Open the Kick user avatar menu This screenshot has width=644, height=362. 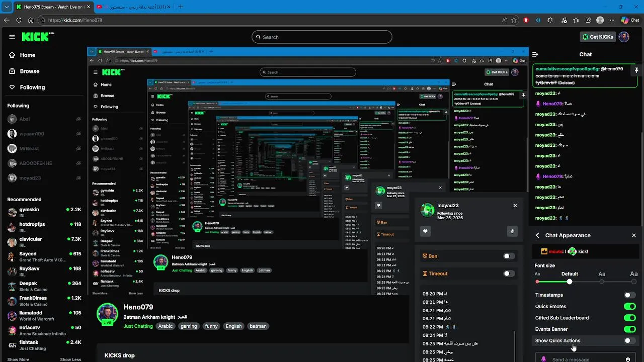[x=624, y=37]
